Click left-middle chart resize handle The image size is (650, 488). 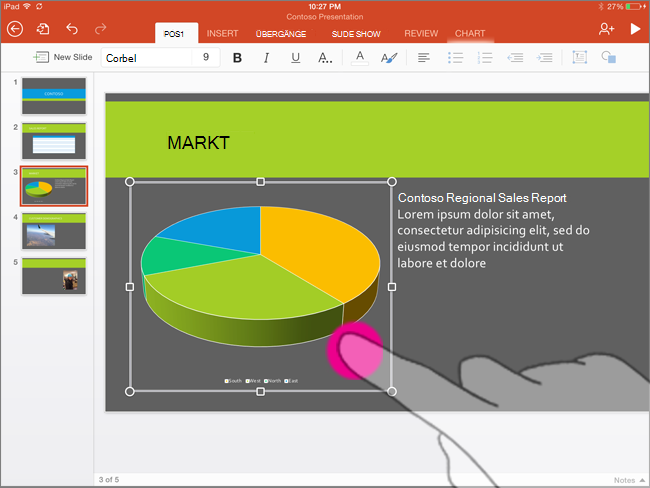click(x=130, y=287)
